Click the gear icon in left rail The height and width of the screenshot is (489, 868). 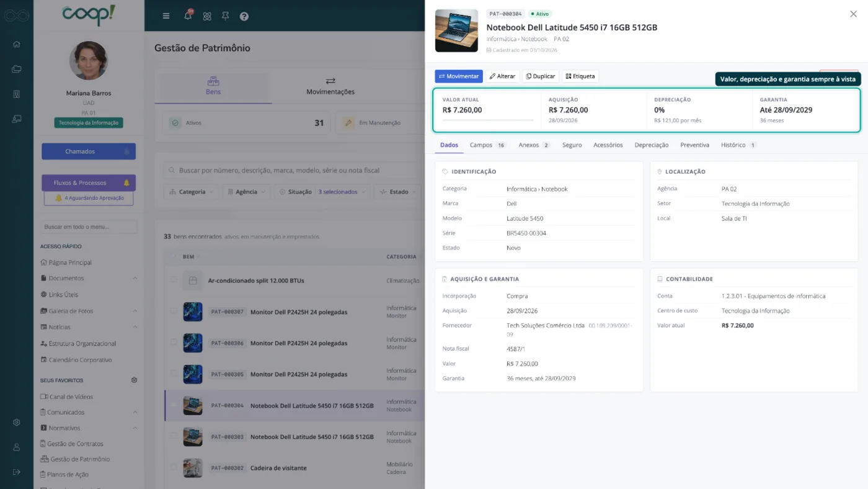(17, 423)
